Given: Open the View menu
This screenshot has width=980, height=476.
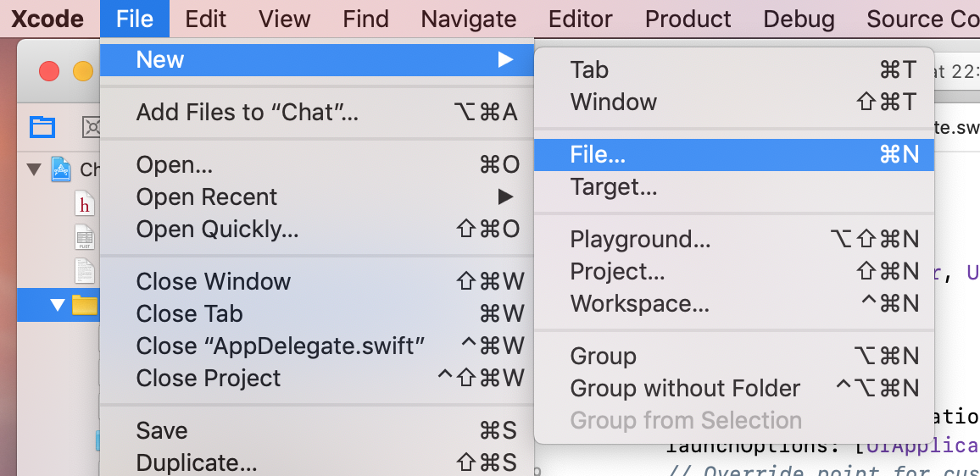Looking at the screenshot, I should pos(284,19).
